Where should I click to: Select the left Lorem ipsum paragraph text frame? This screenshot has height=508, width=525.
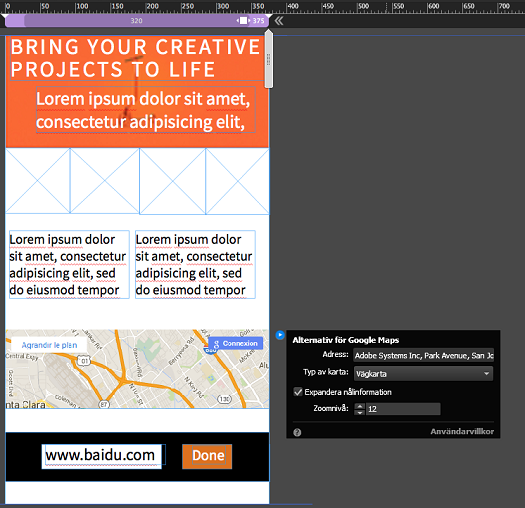tap(69, 264)
